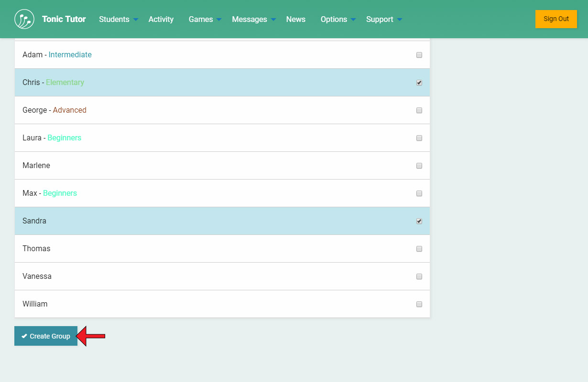
Task: Click the Tonic Tutor logo icon
Action: pyautogui.click(x=24, y=19)
